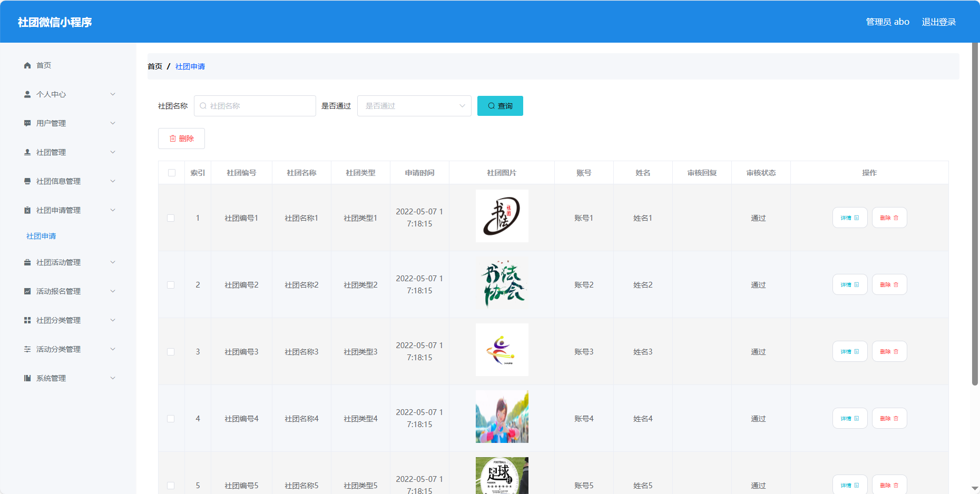Check the checkbox for row 社团编号4
This screenshot has width=980, height=494.
pos(171,419)
